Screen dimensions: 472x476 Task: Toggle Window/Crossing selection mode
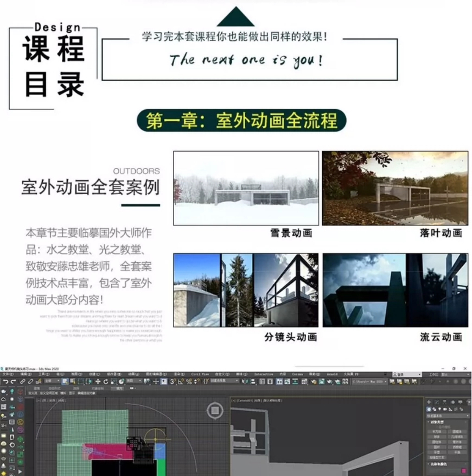click(x=89, y=381)
